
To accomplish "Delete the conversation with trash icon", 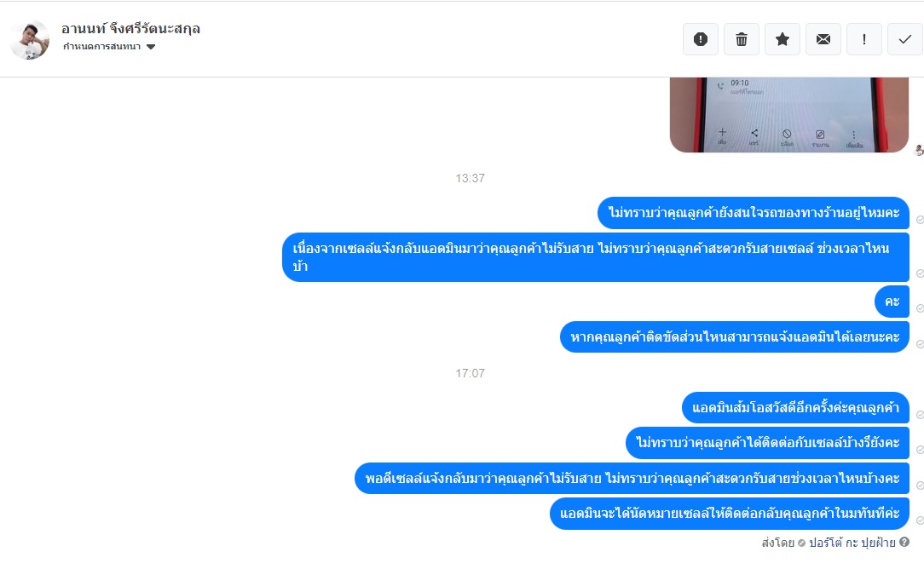I will click(742, 39).
